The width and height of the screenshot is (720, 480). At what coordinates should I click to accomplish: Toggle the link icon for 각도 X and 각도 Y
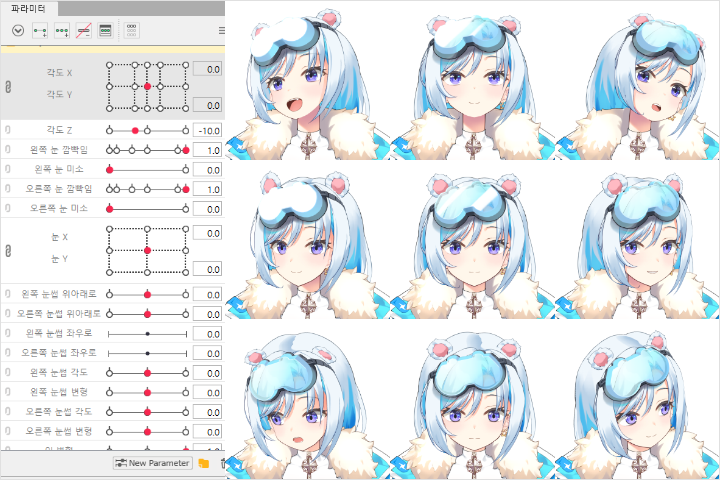8,86
